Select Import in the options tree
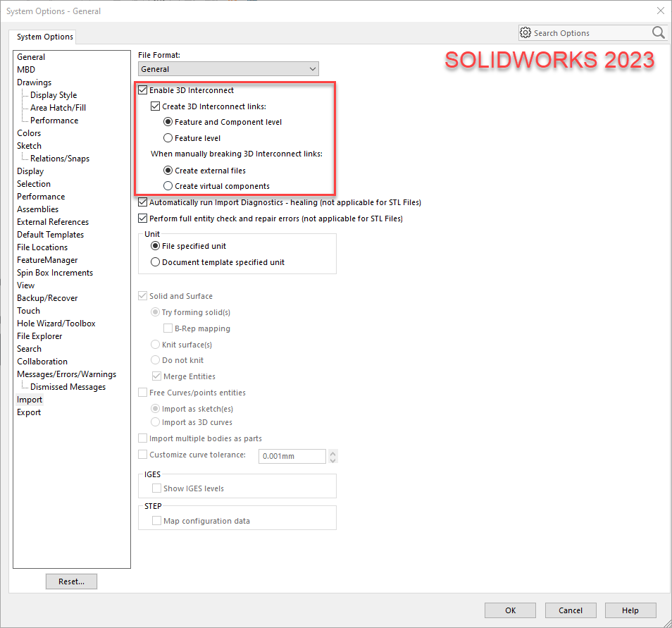672x628 pixels. point(30,400)
